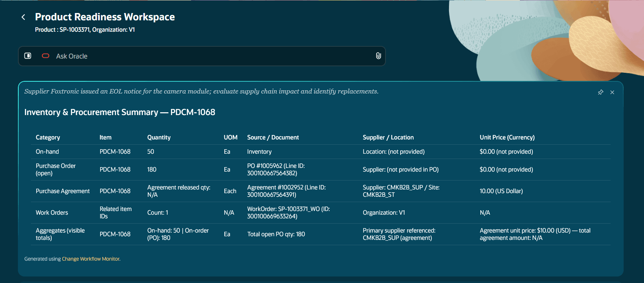Click Related item IDs cell

(x=116, y=213)
